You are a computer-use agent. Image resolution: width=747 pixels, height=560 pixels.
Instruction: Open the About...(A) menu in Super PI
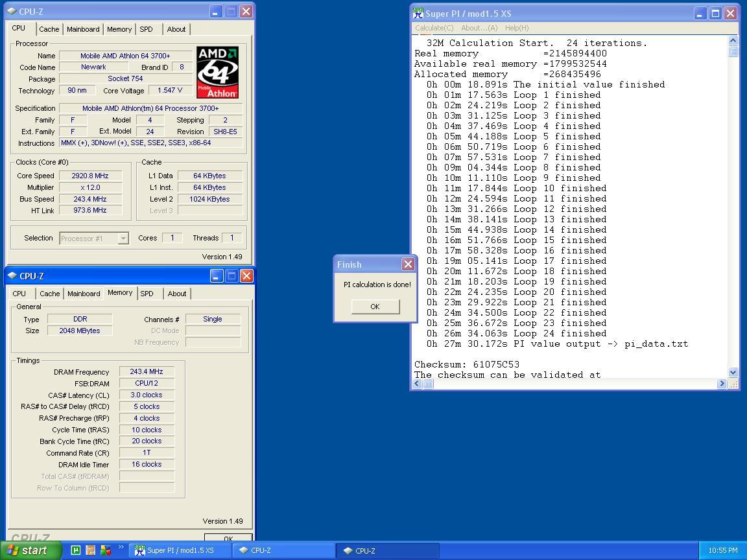pyautogui.click(x=479, y=28)
